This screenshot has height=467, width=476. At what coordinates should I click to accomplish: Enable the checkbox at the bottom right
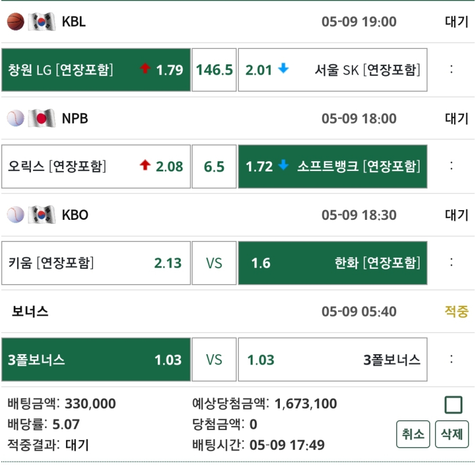tap(454, 404)
